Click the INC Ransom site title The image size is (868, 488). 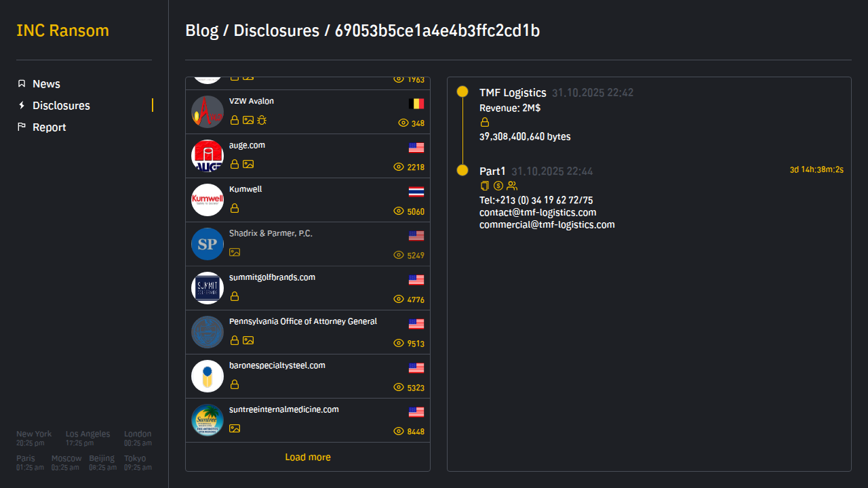tap(62, 31)
